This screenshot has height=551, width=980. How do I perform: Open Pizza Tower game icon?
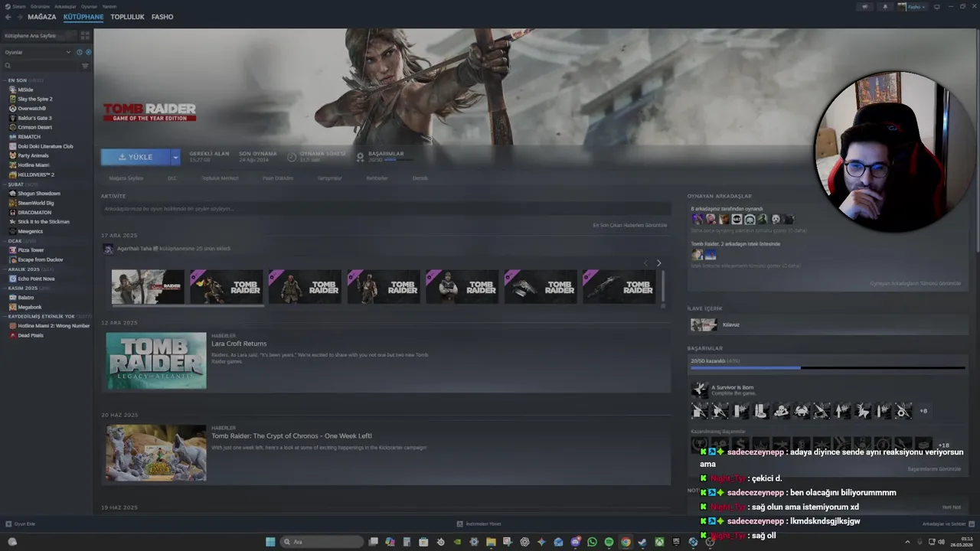pos(12,250)
